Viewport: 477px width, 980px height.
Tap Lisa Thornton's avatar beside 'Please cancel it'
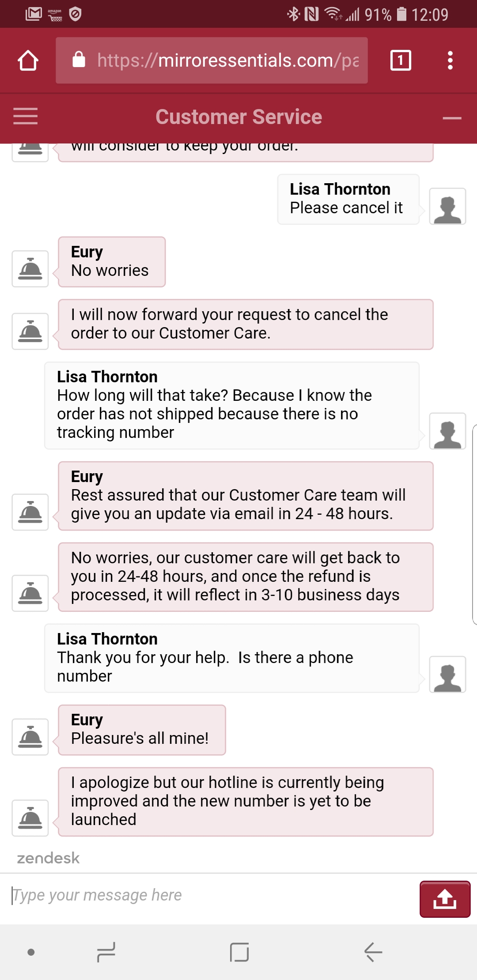(447, 206)
